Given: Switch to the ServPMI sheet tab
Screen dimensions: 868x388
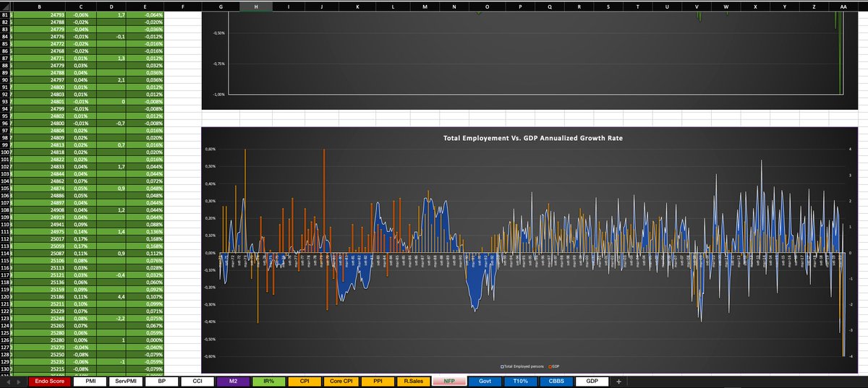Looking at the screenshot, I should coord(124,381).
